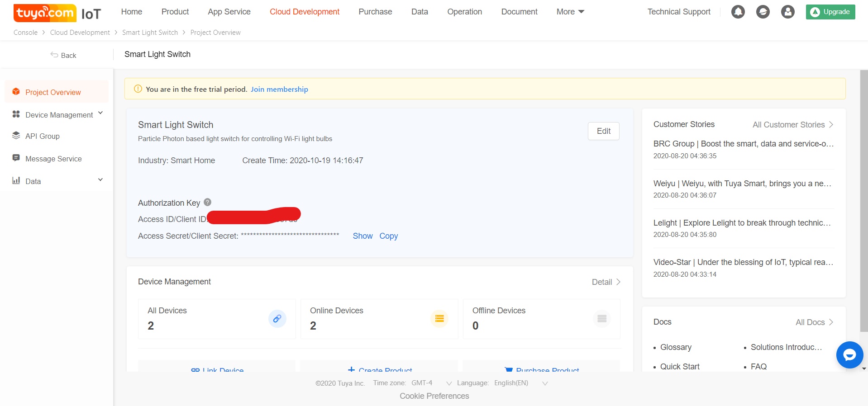This screenshot has width=868, height=406.
Task: Click the Message Service icon
Action: 16,158
